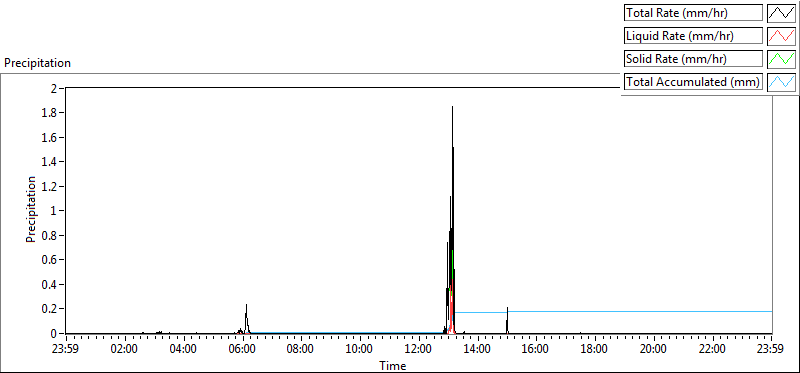Click the Precipitation chart title
This screenshot has height=373, width=800.
coord(37,63)
